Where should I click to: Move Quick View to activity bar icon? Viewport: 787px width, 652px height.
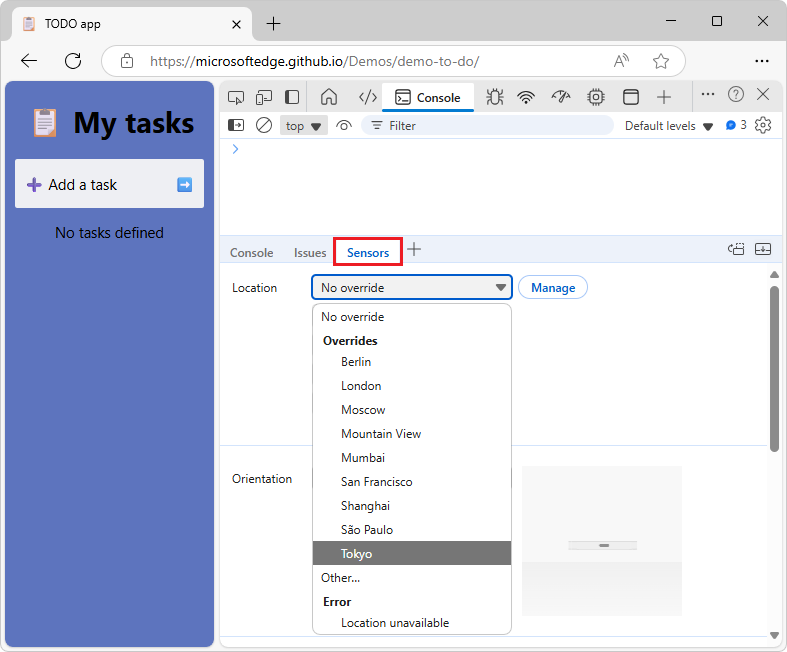(736, 249)
